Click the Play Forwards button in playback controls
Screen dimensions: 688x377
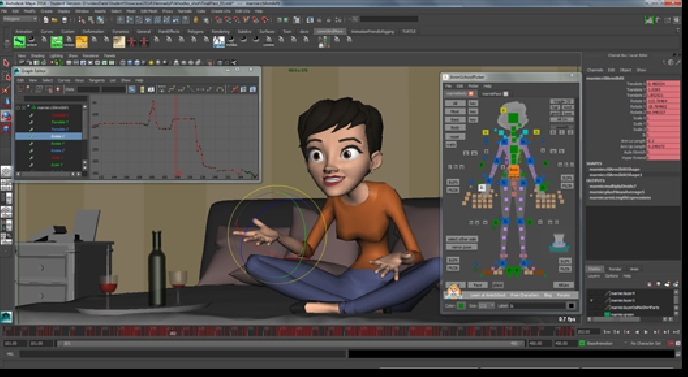646,332
